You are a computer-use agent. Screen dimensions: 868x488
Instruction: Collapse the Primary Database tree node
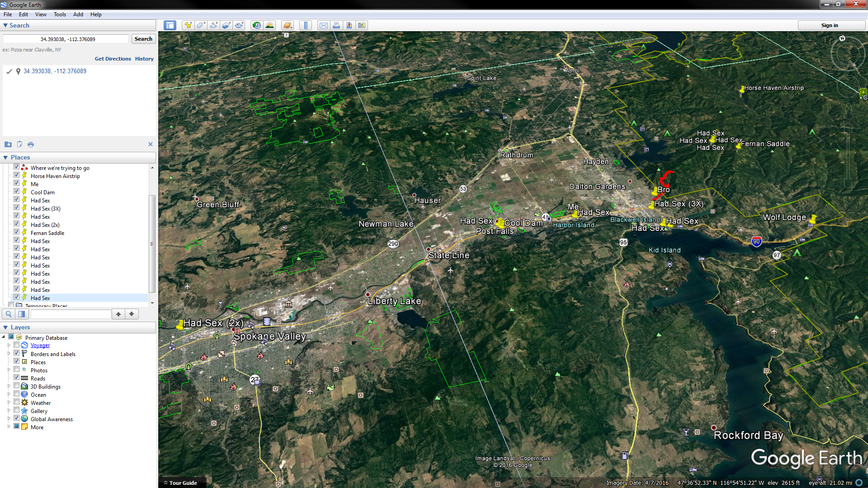(x=4, y=337)
